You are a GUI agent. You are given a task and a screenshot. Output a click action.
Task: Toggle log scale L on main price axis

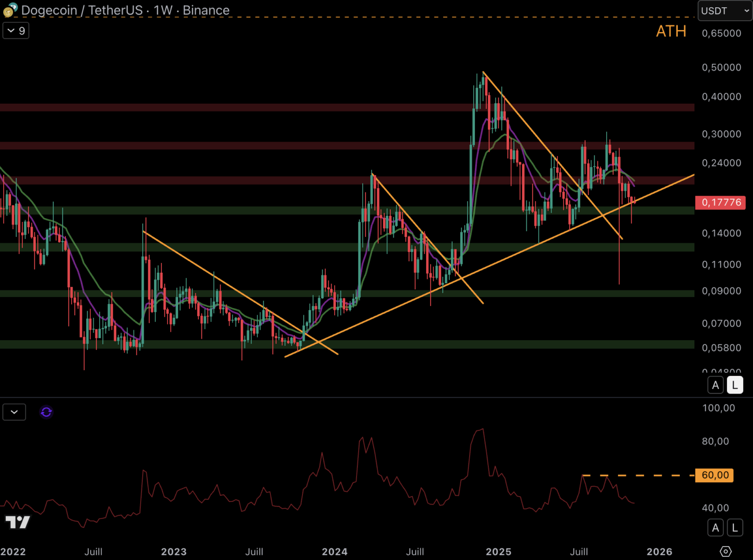pyautogui.click(x=735, y=385)
